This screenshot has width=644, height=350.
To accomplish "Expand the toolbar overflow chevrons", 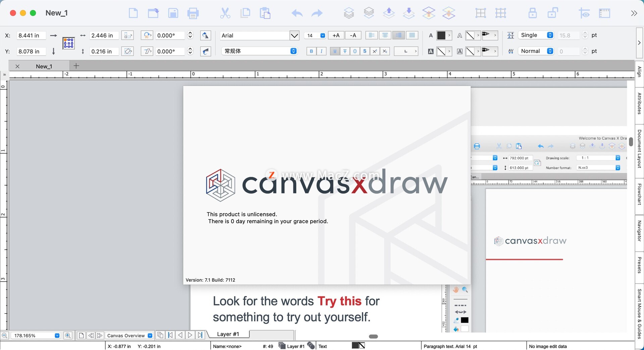I will pyautogui.click(x=634, y=13).
